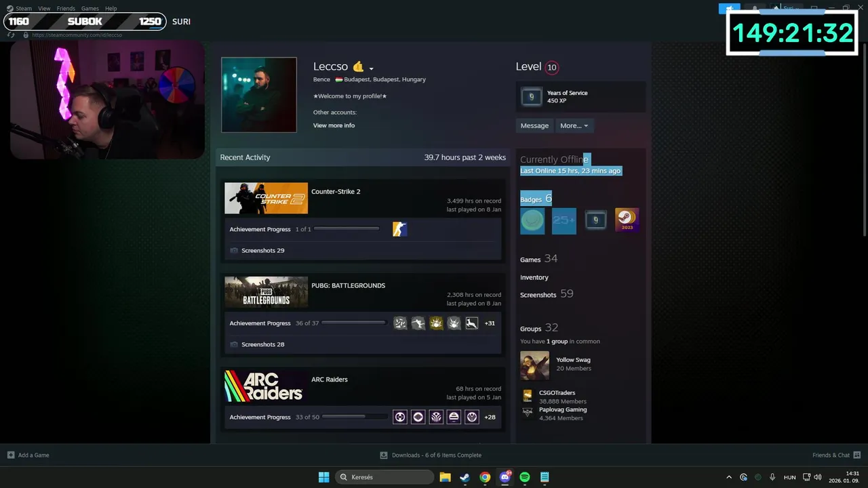
Task: Open Downloads - 6 of 6 Items Complete
Action: (x=431, y=455)
